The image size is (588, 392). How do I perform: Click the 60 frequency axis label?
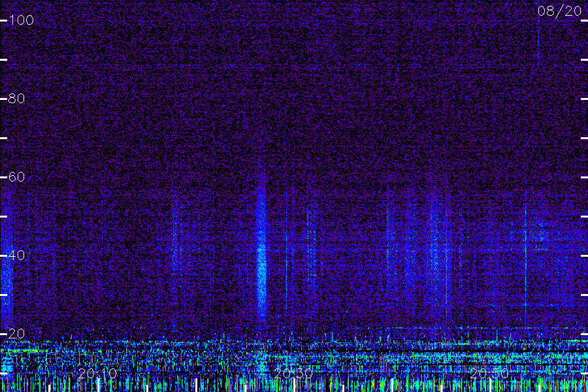[16, 176]
